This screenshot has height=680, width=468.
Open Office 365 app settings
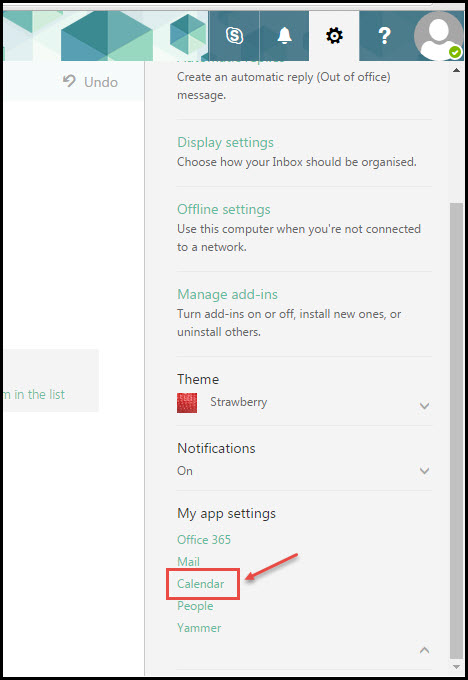click(x=204, y=539)
